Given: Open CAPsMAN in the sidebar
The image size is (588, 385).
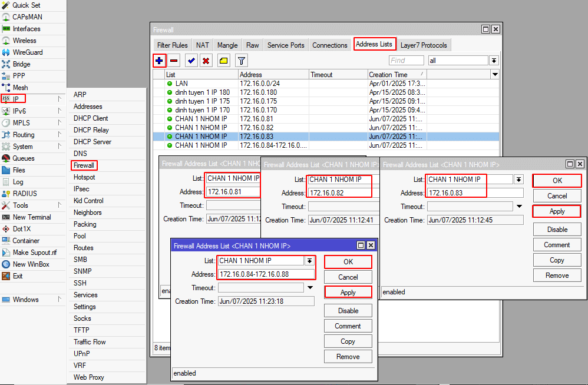Looking at the screenshot, I should click(33, 17).
